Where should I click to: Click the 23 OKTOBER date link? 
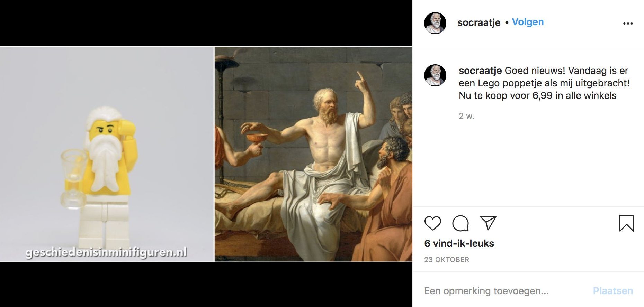pyautogui.click(x=447, y=260)
